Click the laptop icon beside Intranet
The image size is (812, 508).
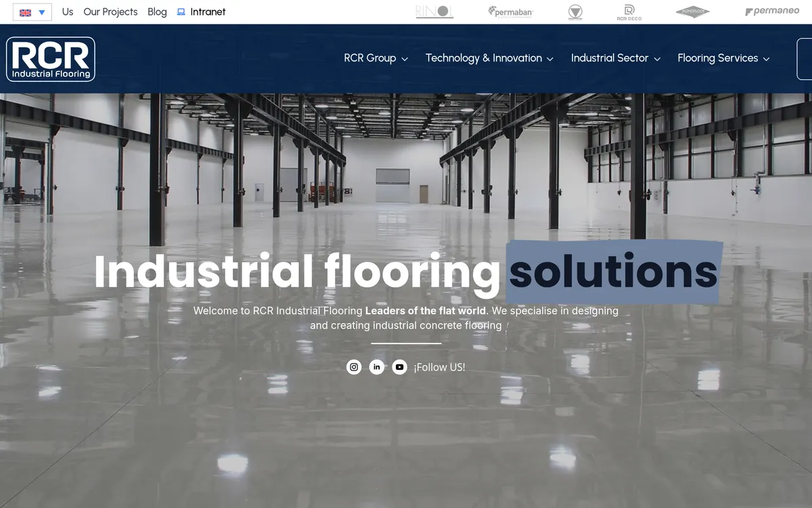point(180,12)
